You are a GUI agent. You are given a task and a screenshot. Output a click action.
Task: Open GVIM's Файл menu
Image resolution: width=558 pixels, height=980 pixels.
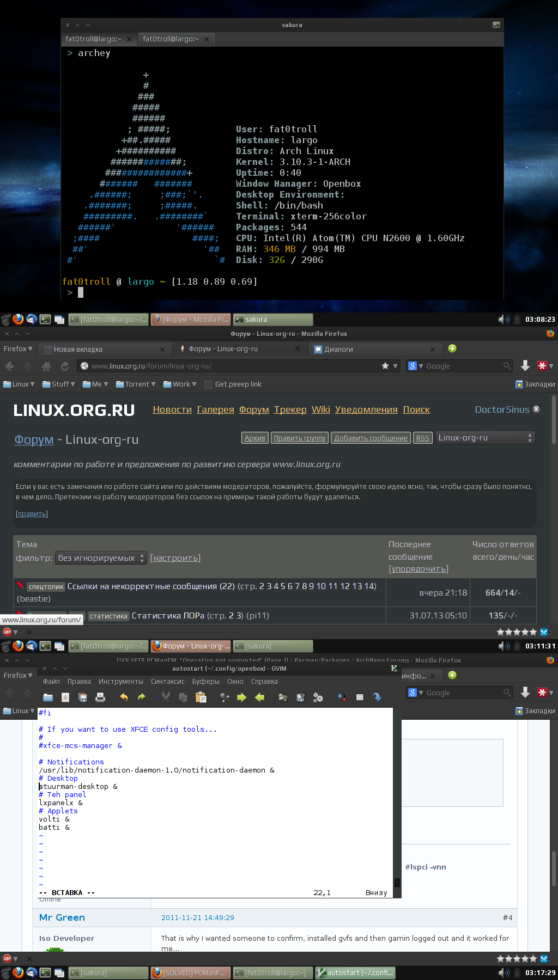(52, 682)
